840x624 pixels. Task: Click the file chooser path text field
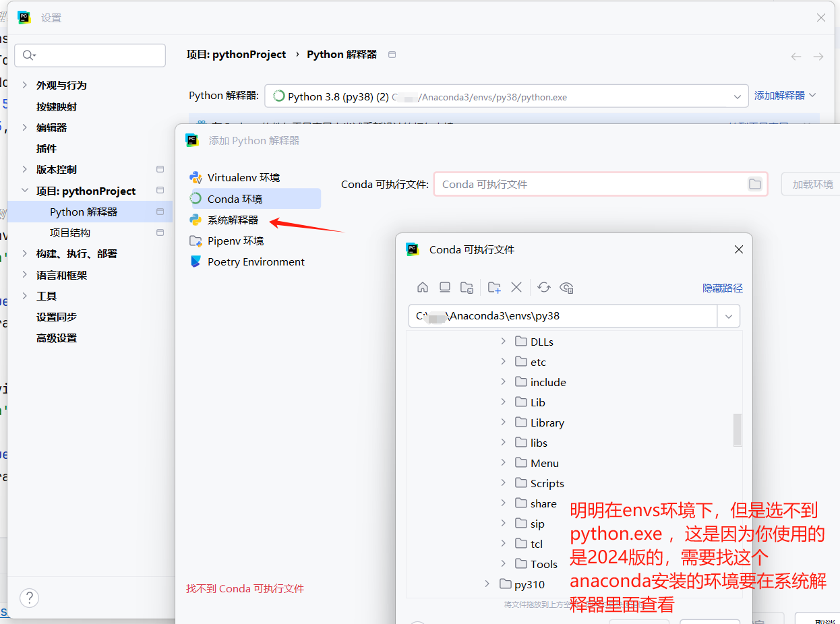pos(563,316)
